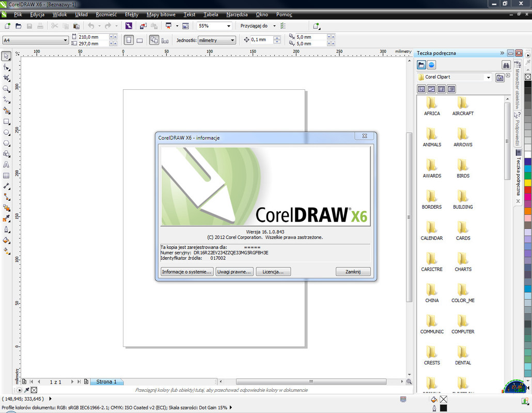Select the Ellipse tool
The image size is (532, 413).
tap(6, 132)
